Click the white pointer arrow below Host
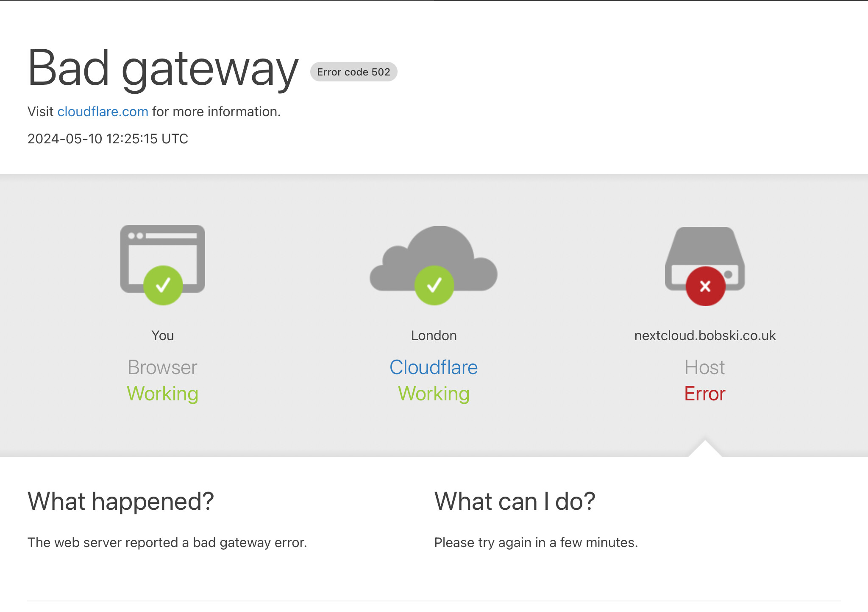 (705, 450)
